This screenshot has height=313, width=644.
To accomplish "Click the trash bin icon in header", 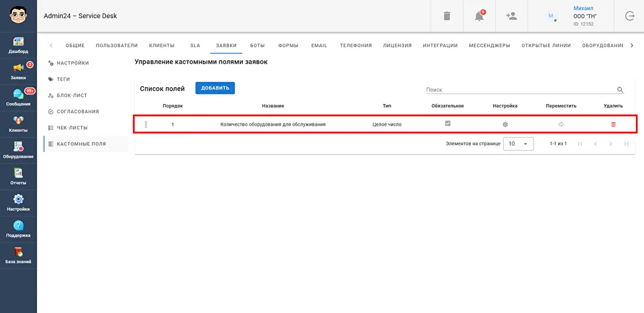I will click(x=447, y=16).
